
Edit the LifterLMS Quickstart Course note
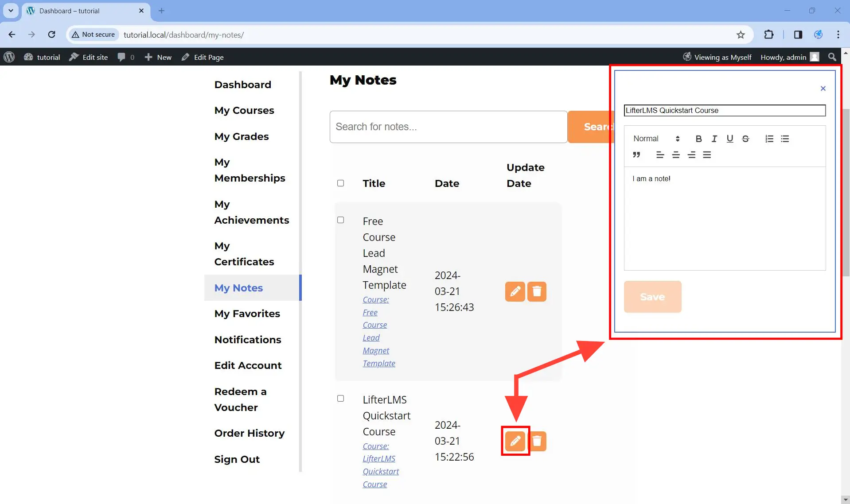click(x=515, y=441)
